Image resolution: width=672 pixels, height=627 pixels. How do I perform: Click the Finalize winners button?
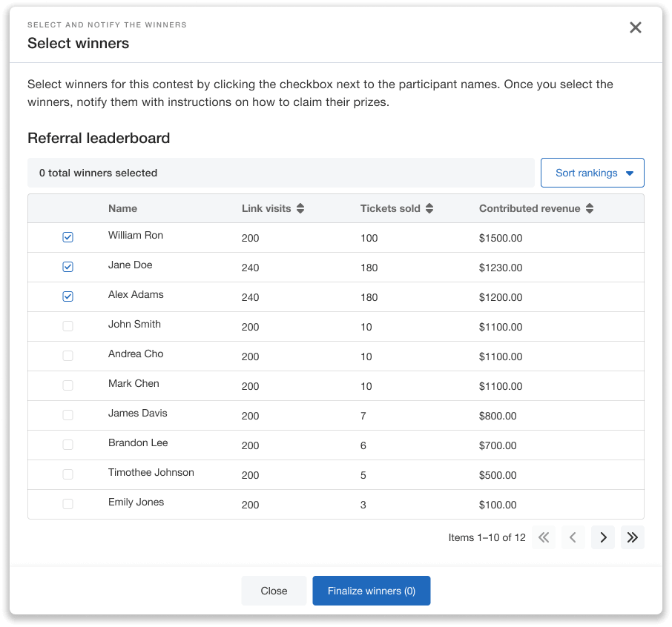pos(371,591)
